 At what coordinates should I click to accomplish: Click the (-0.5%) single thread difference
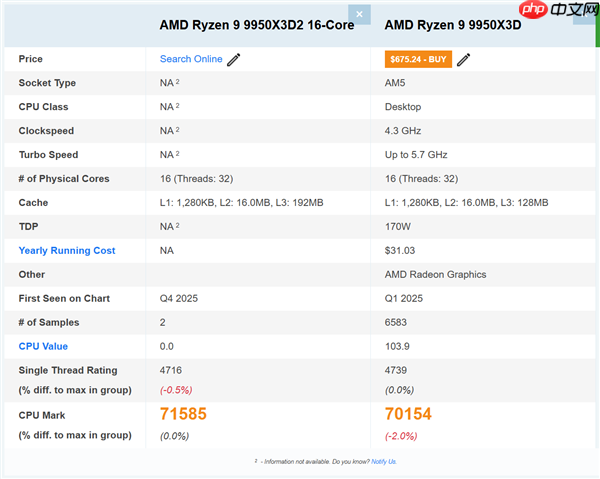point(176,390)
